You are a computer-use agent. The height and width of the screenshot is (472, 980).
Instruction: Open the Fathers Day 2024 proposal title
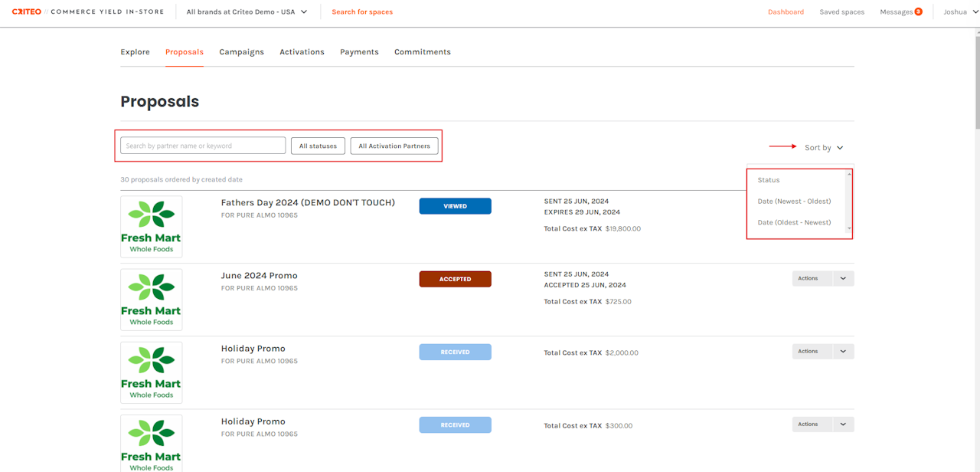click(x=308, y=203)
